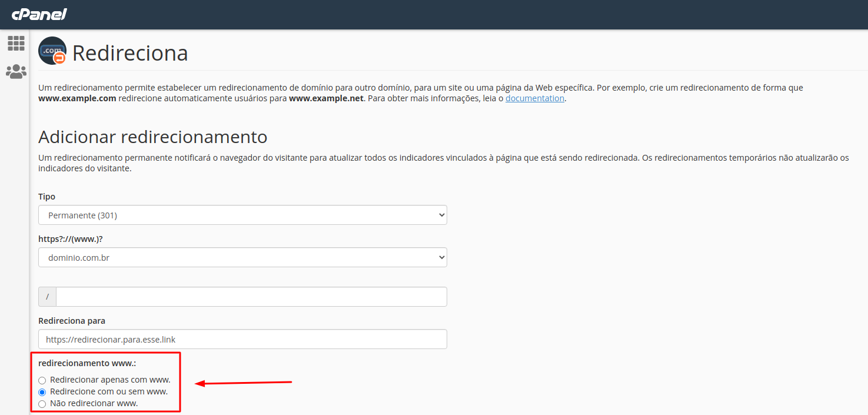Open the dominio.com.br domain dropdown
The width and height of the screenshot is (868, 415).
pyautogui.click(x=242, y=257)
